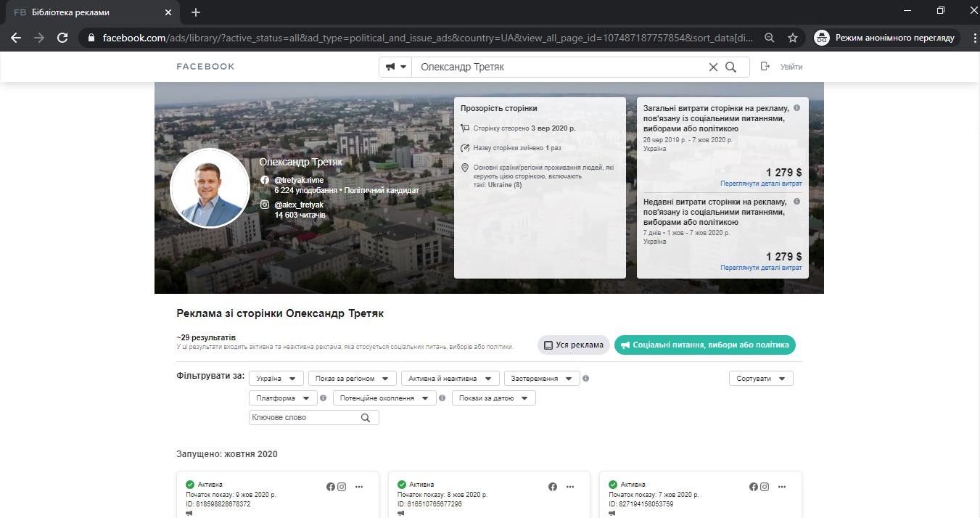This screenshot has height=518, width=980.
Task: Click Facebook platform icon on 8 жов ad
Action: (553, 487)
